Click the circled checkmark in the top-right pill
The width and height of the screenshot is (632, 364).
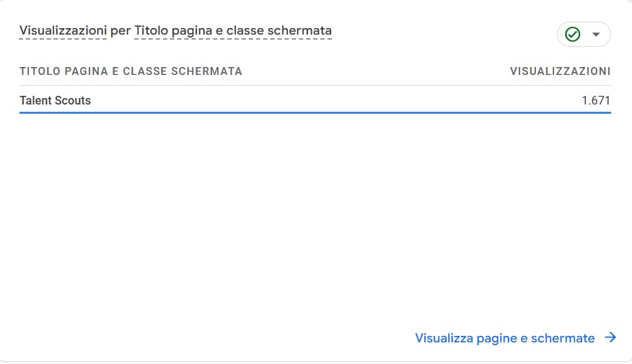573,35
